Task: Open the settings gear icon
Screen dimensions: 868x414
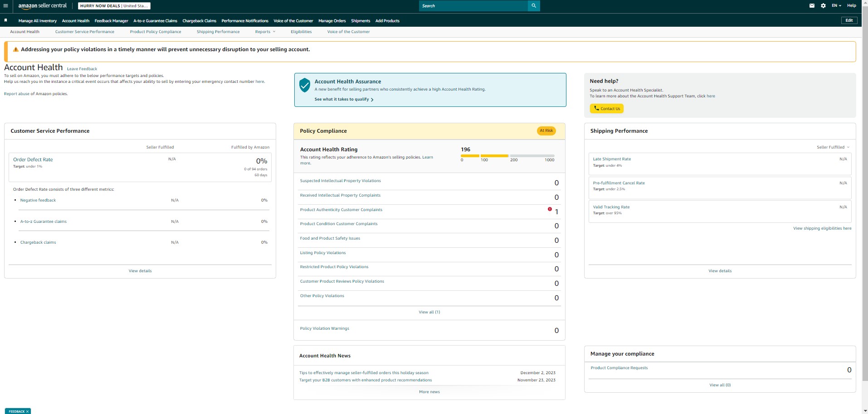Action: coord(823,6)
